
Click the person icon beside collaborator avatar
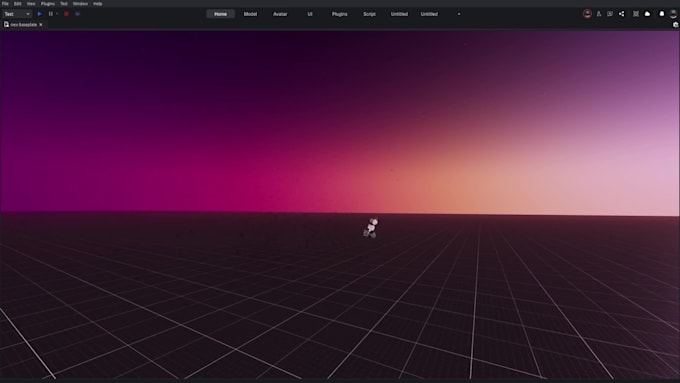599,14
